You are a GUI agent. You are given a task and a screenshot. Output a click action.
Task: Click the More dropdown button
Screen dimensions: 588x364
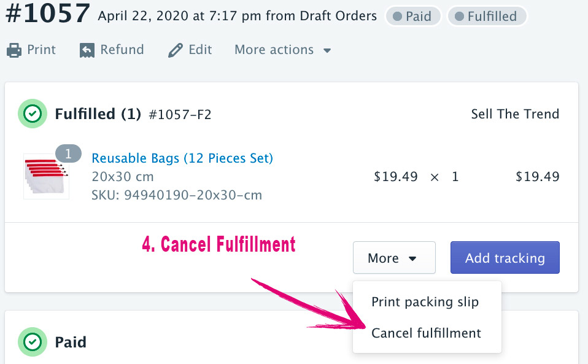tap(393, 258)
